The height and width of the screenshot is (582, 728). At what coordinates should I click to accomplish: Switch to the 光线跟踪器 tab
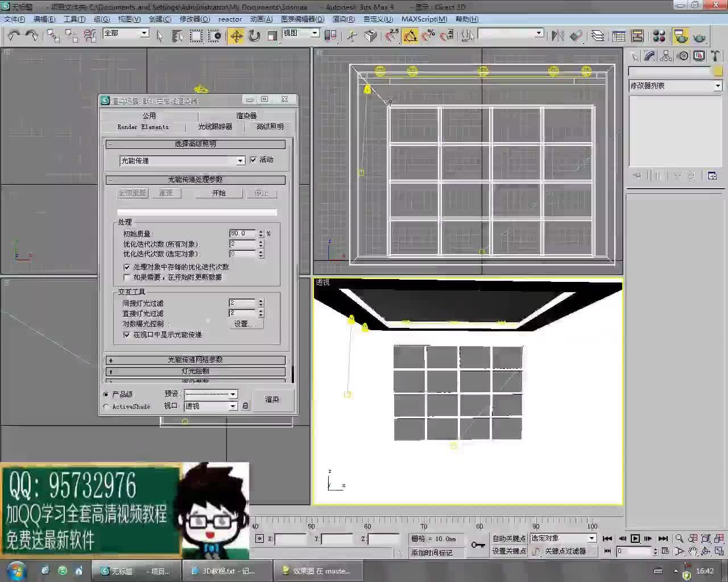tap(214, 127)
